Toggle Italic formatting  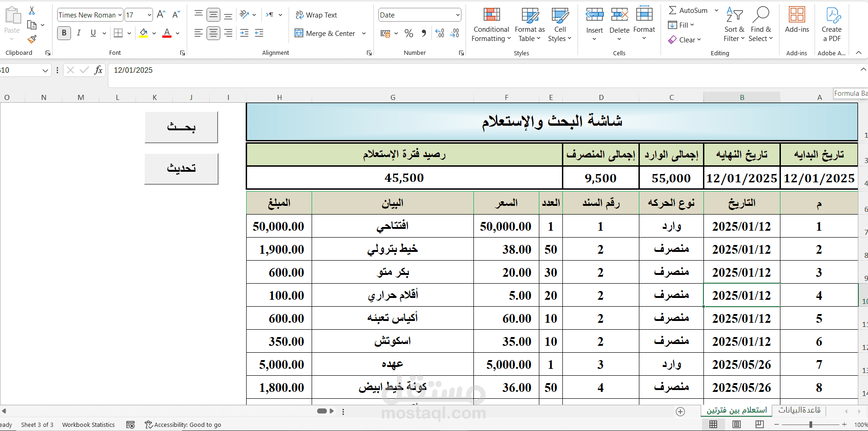(79, 33)
